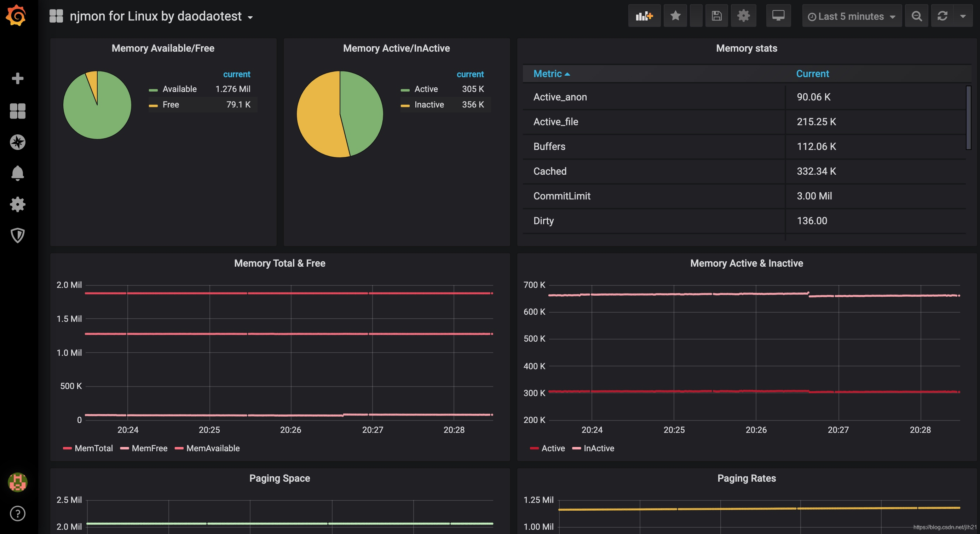Toggle the InActive series in legend
Viewport: 980px width, 534px height.
(598, 448)
